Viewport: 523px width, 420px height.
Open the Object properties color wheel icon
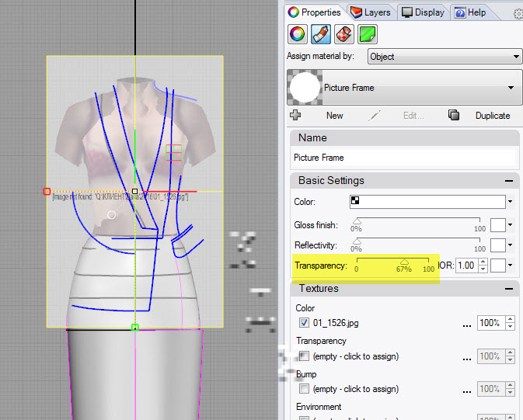pyautogui.click(x=297, y=34)
